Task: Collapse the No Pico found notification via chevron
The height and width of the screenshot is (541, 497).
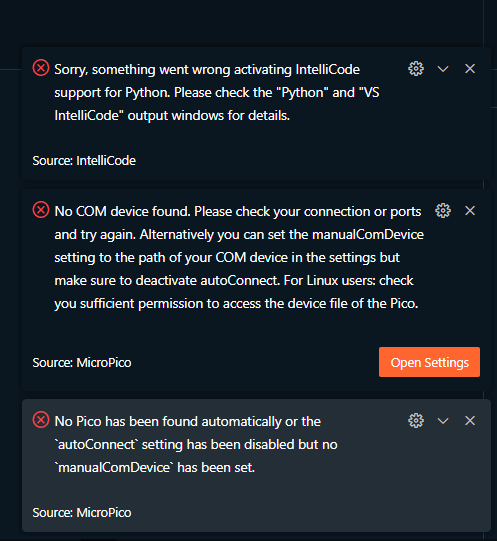Action: [443, 421]
